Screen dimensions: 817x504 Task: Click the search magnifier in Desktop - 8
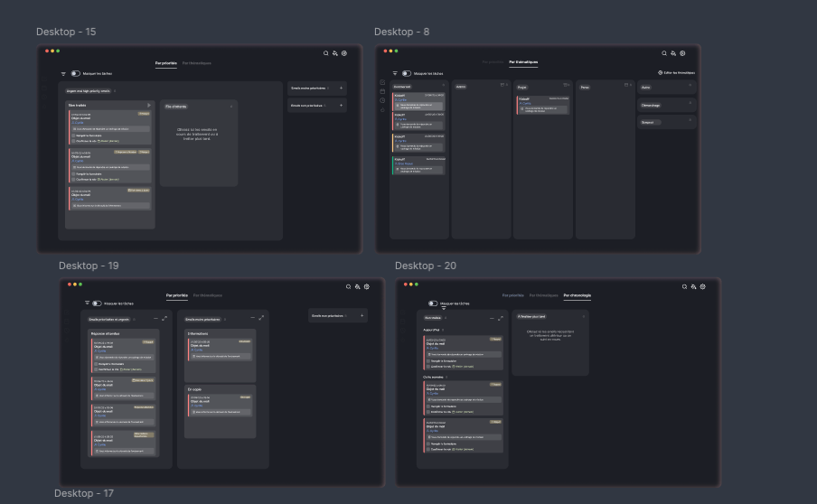(664, 53)
